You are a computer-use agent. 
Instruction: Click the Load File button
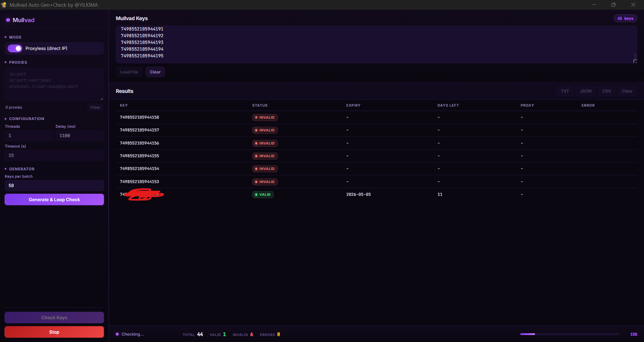point(129,72)
